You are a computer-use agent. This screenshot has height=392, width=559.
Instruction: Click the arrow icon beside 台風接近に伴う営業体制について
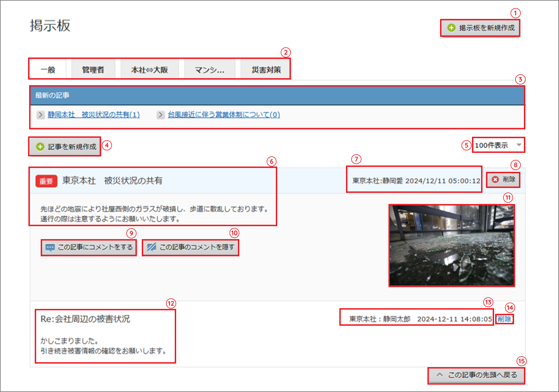click(x=161, y=115)
